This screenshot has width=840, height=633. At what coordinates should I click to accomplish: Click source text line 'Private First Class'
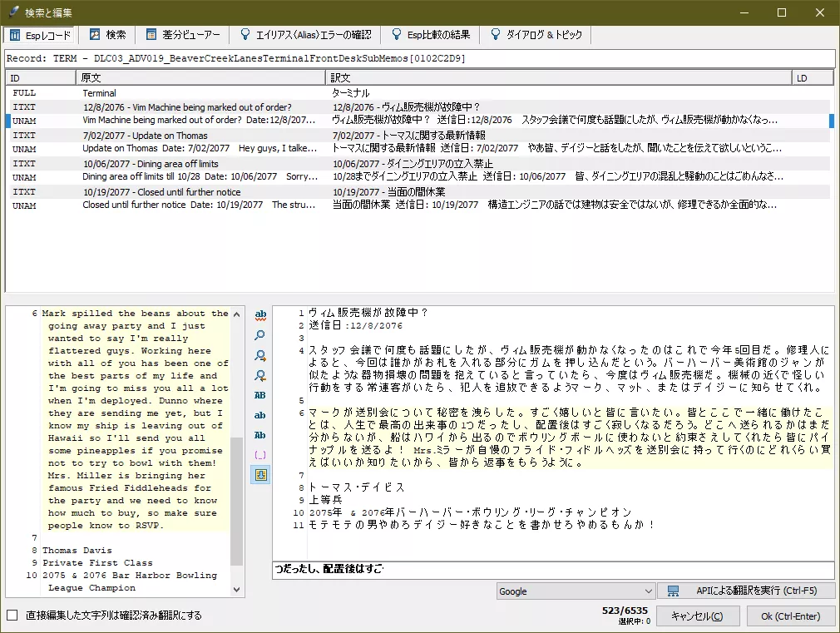point(97,563)
